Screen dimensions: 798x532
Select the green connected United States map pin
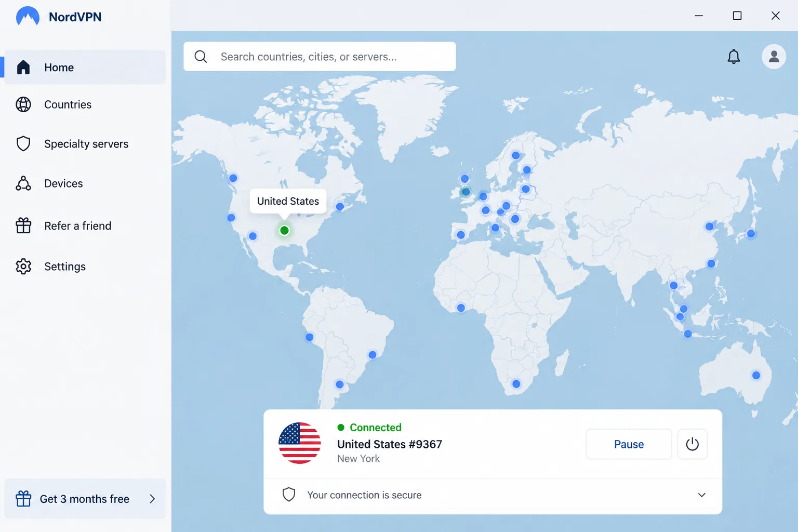(x=284, y=230)
